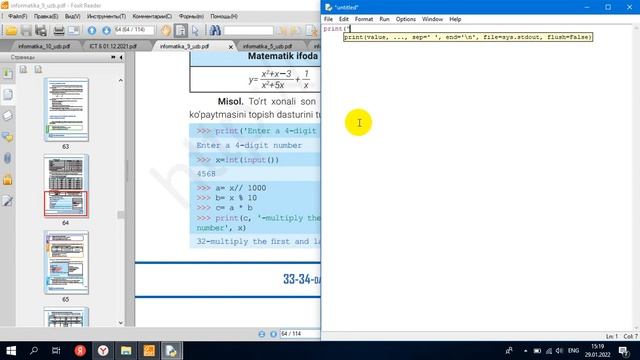
Task: Select page 65 thumbnail
Action: click(x=66, y=262)
